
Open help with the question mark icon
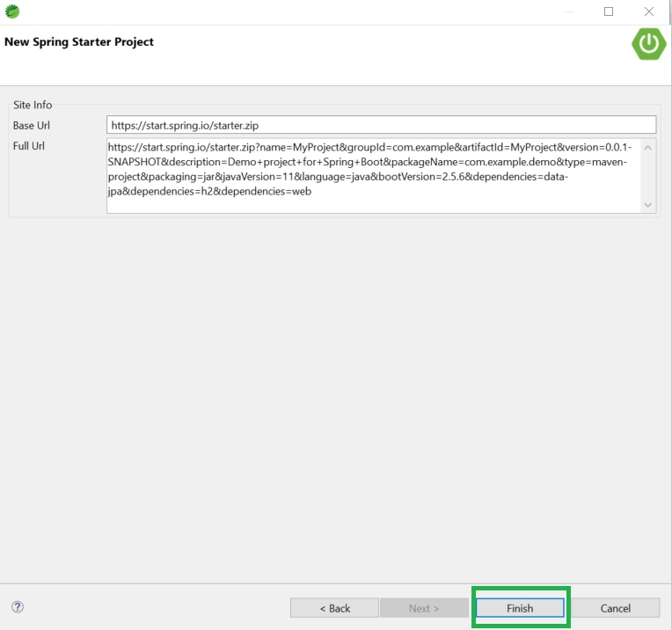click(x=18, y=607)
